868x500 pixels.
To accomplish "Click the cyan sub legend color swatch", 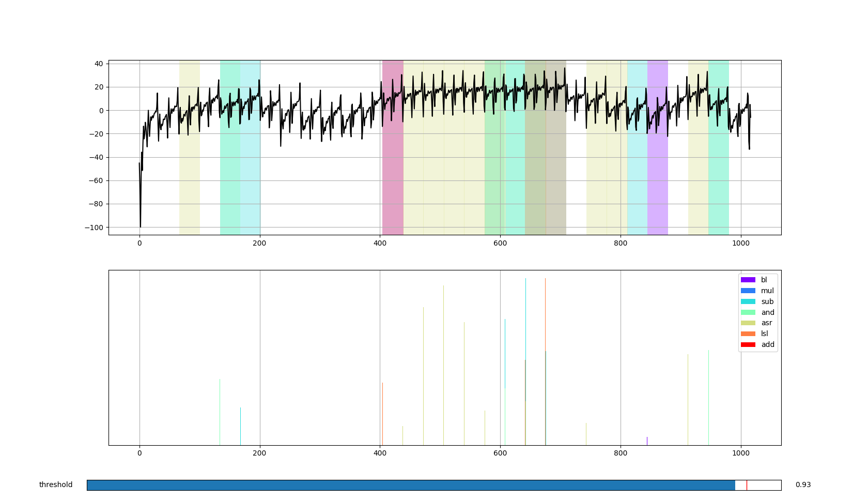I will click(x=748, y=301).
